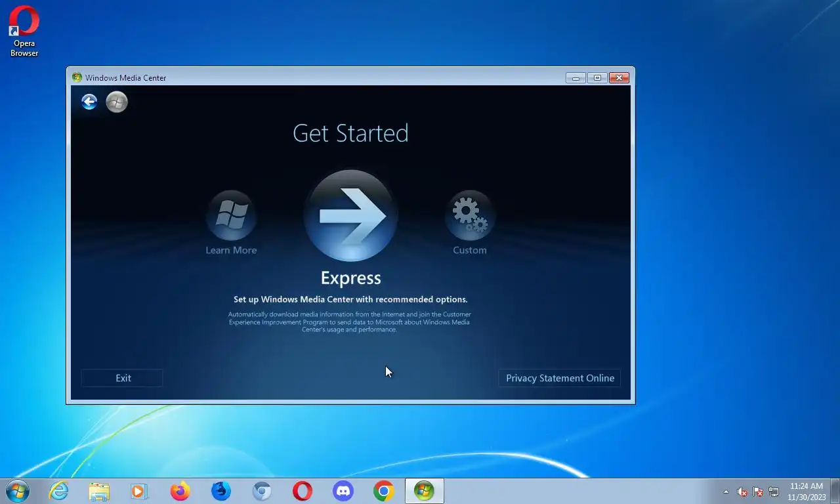Click the Custom label text
The width and height of the screenshot is (840, 504).
click(470, 250)
